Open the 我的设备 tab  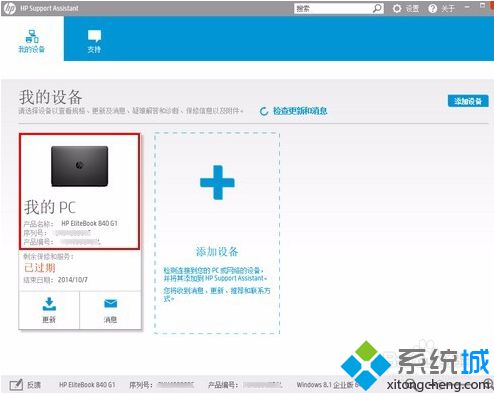click(32, 41)
